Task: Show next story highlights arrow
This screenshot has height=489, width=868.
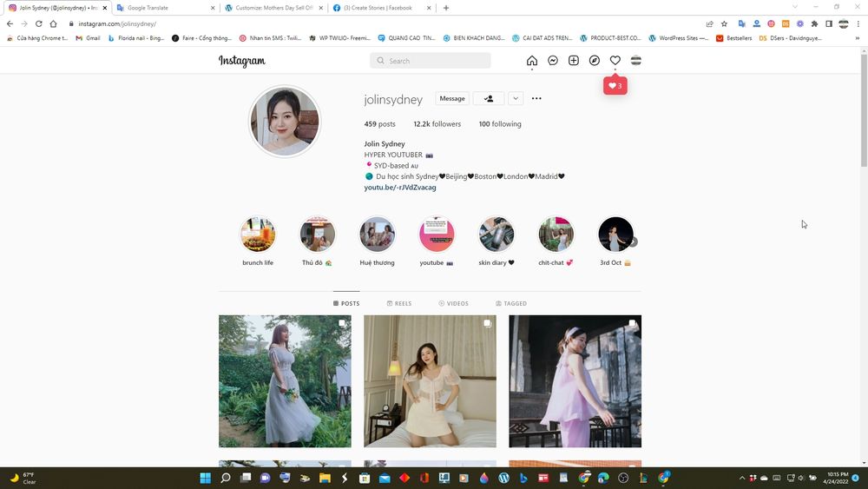Action: (634, 242)
